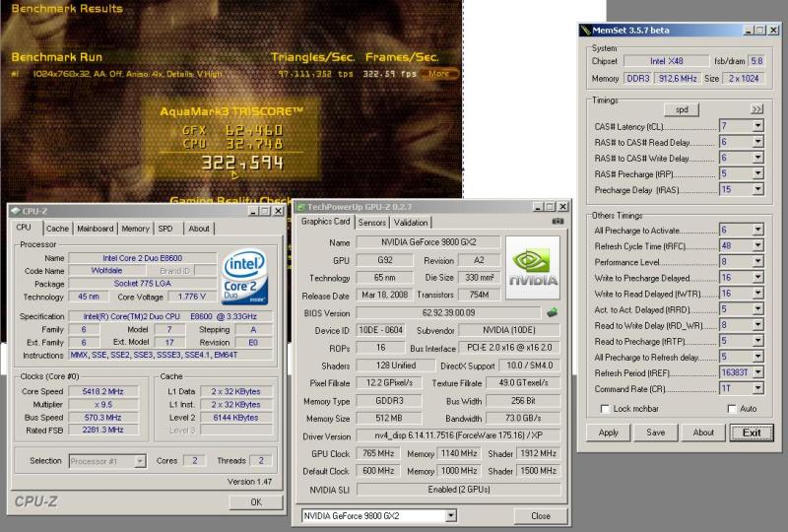The image size is (788, 532).
Task: Open the GPU selection dropdown in GPU-Z
Action: tap(451, 515)
